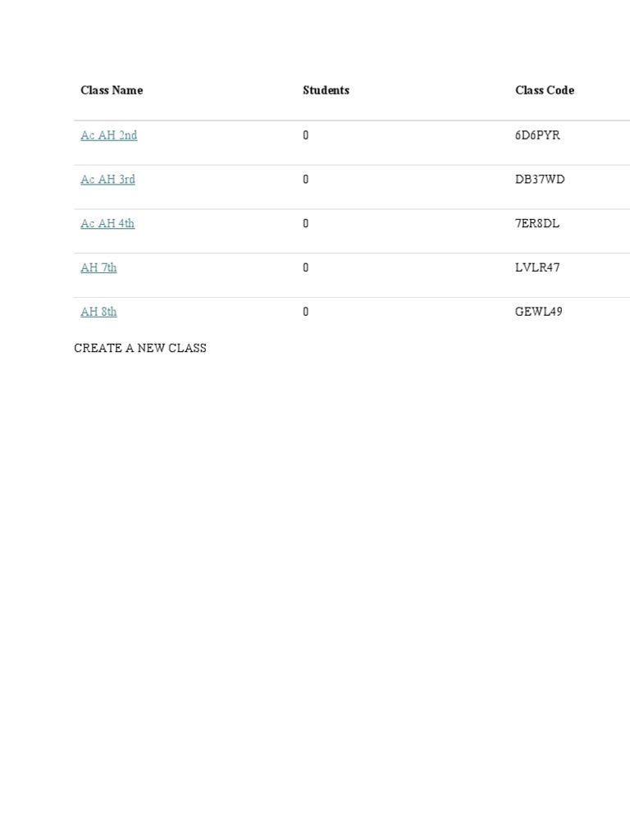Click CREATE A NEW CLASS

(140, 348)
